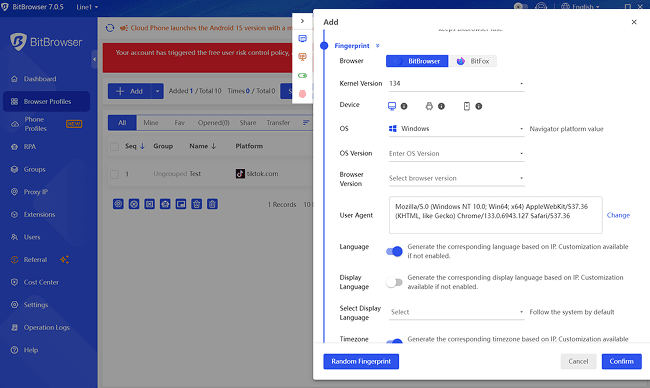Switch to the All tab
Image resolution: width=650 pixels, height=388 pixels.
122,123
